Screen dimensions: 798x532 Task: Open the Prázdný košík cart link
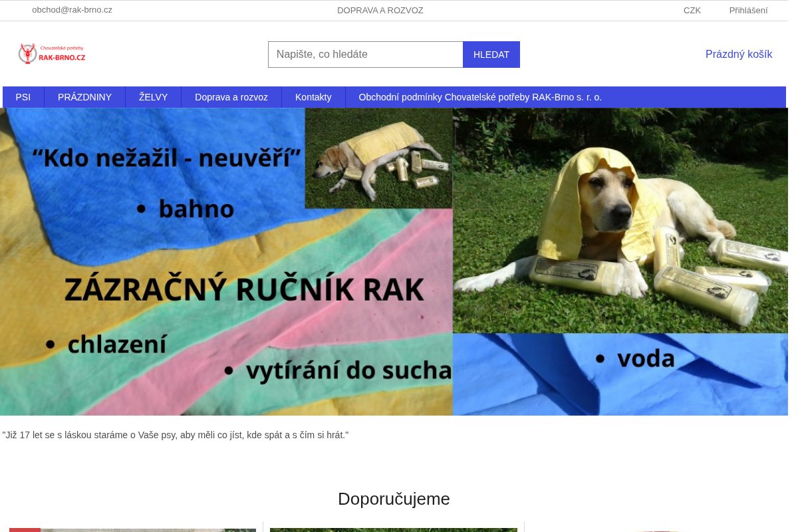point(739,55)
